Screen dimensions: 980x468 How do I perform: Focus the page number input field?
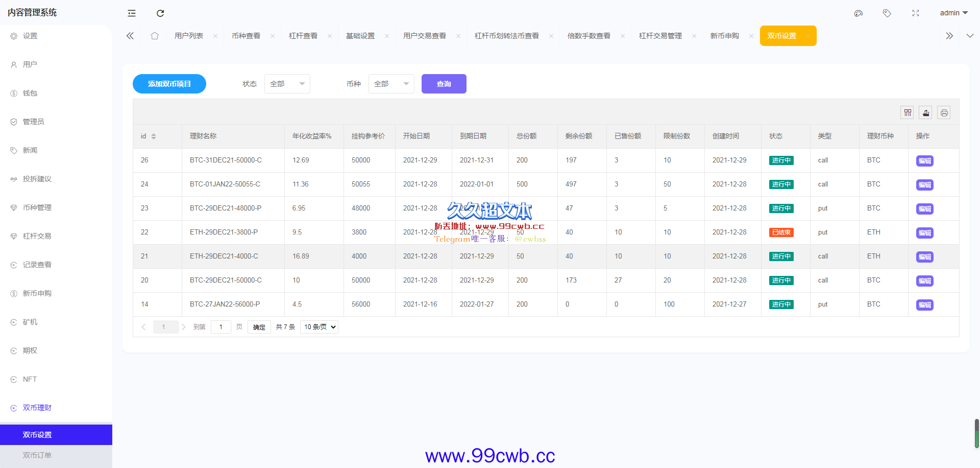coord(221,327)
